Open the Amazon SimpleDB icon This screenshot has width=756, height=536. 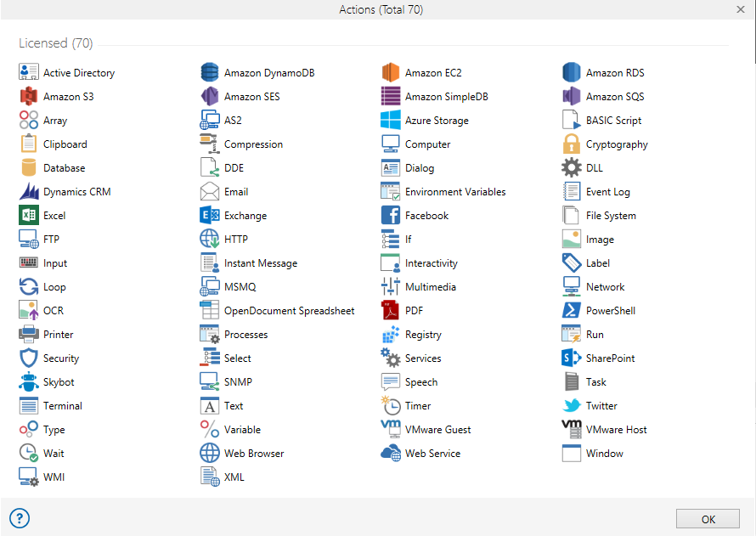click(x=391, y=96)
